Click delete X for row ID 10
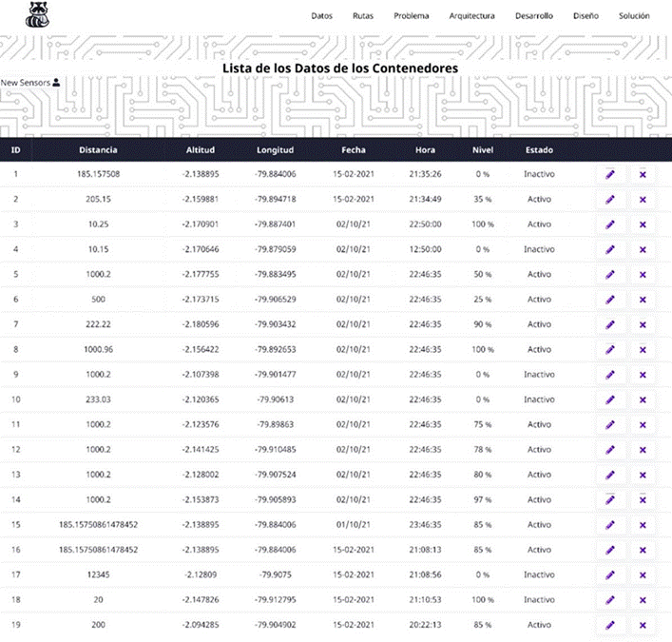 pyautogui.click(x=643, y=399)
